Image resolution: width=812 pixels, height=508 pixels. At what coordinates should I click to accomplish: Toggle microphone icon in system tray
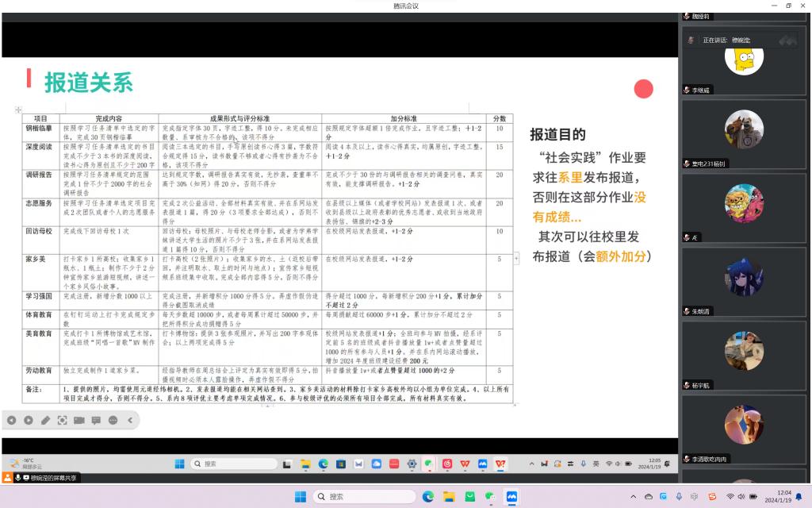(x=679, y=496)
